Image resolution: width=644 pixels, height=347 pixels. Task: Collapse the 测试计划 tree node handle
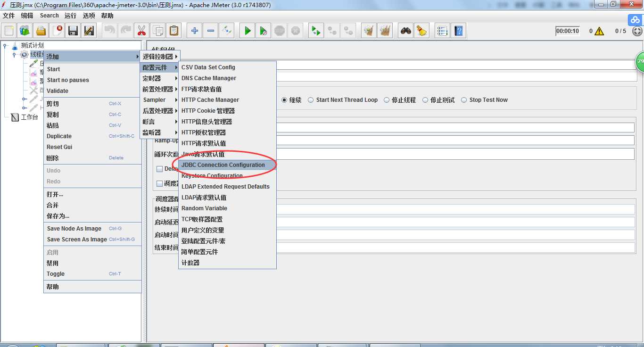click(x=5, y=46)
